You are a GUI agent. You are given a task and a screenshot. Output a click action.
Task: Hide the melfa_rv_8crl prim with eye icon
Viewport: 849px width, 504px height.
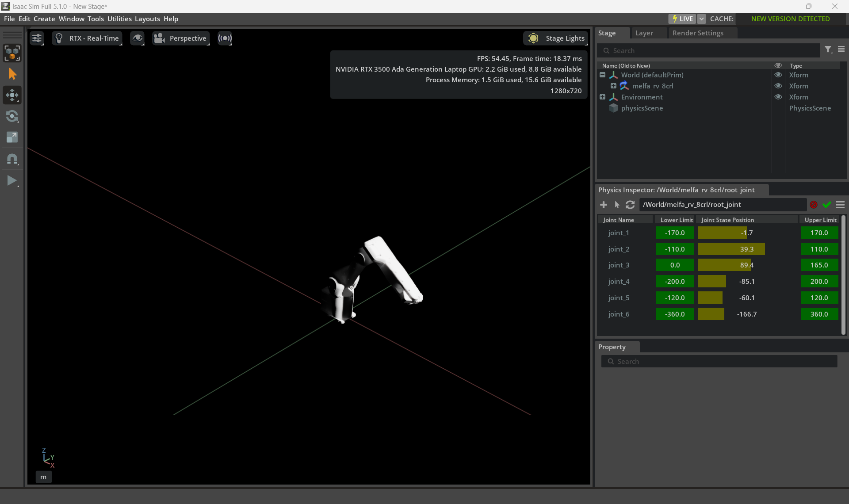point(778,86)
